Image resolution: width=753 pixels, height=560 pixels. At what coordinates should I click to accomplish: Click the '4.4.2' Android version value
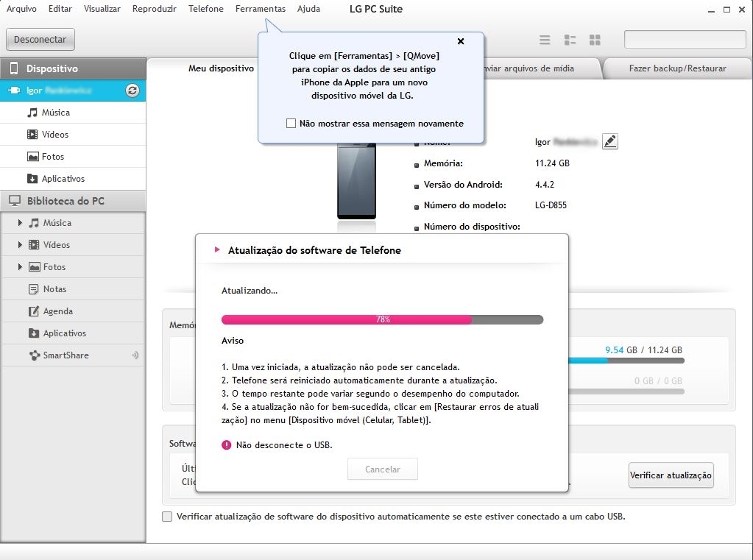click(x=545, y=185)
